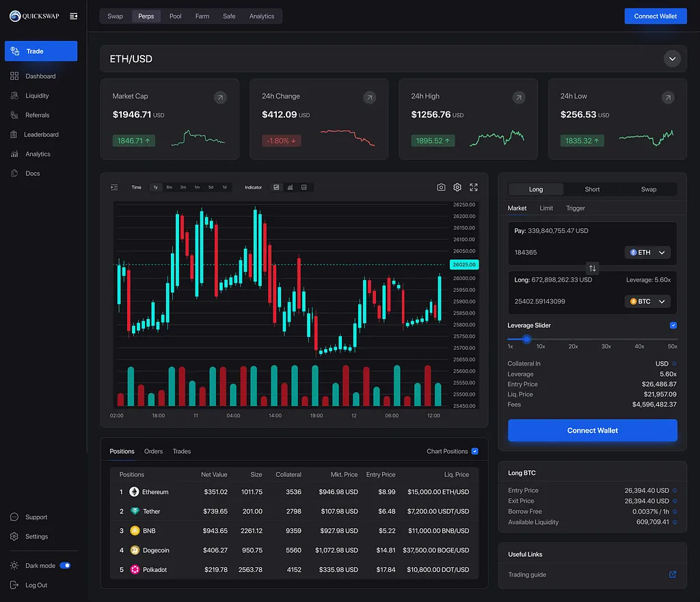The width and height of the screenshot is (700, 602).
Task: Open Settings in the left sidebar
Action: [x=29, y=536]
